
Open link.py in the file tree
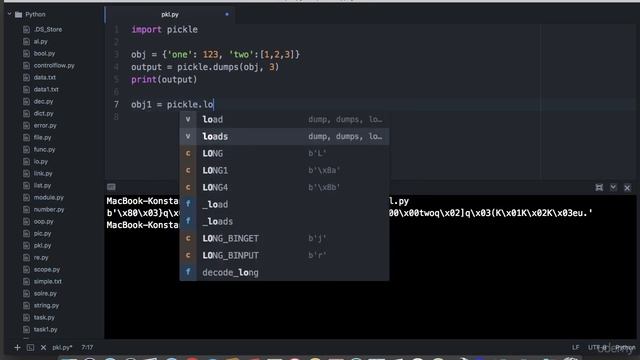(x=43, y=173)
